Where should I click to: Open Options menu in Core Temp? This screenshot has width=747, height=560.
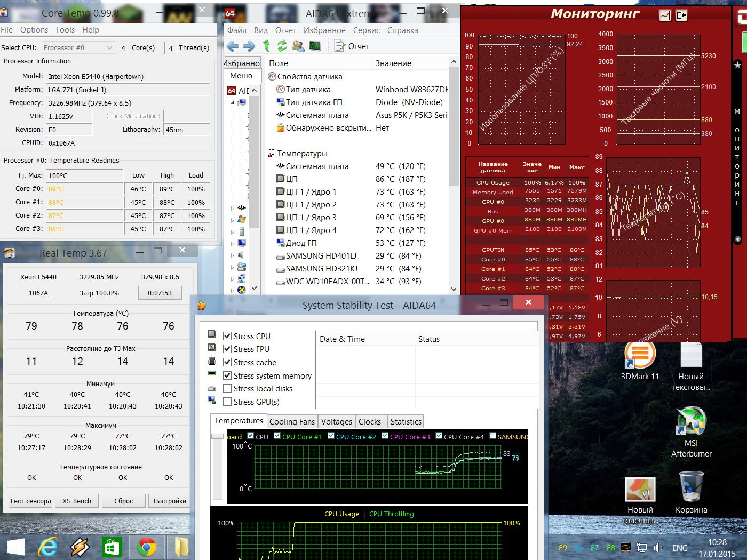click(x=34, y=30)
